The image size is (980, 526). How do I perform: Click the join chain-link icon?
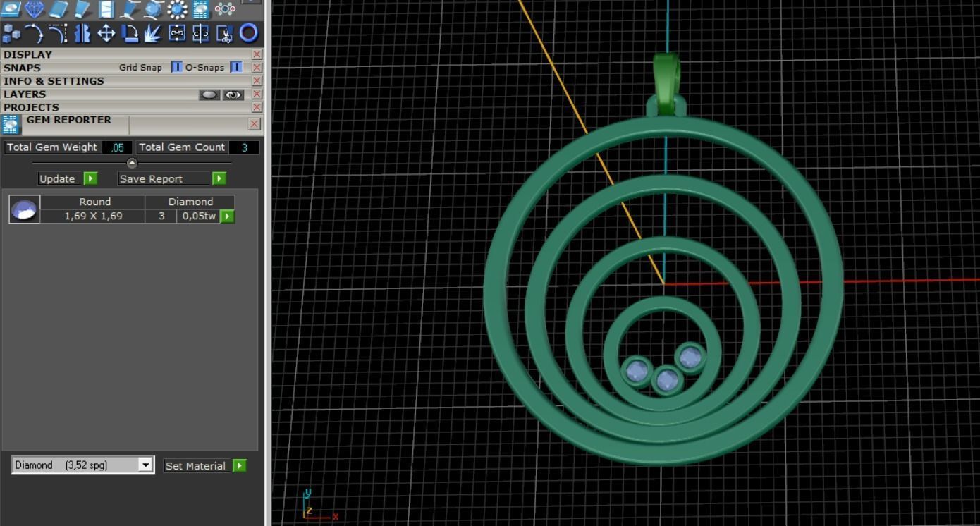177,33
